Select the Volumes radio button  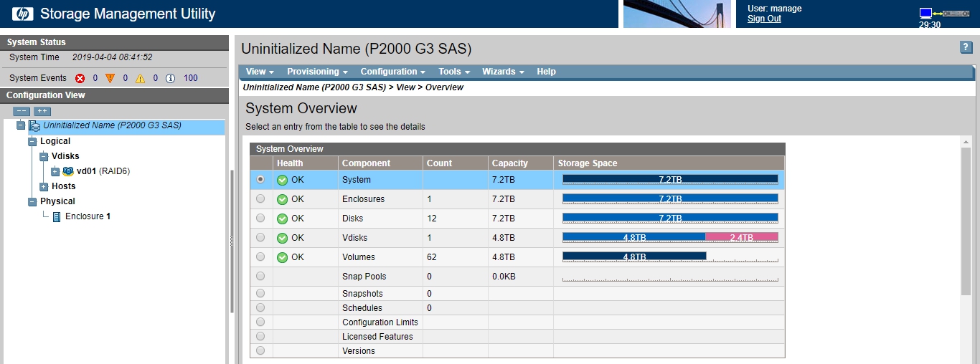click(260, 257)
